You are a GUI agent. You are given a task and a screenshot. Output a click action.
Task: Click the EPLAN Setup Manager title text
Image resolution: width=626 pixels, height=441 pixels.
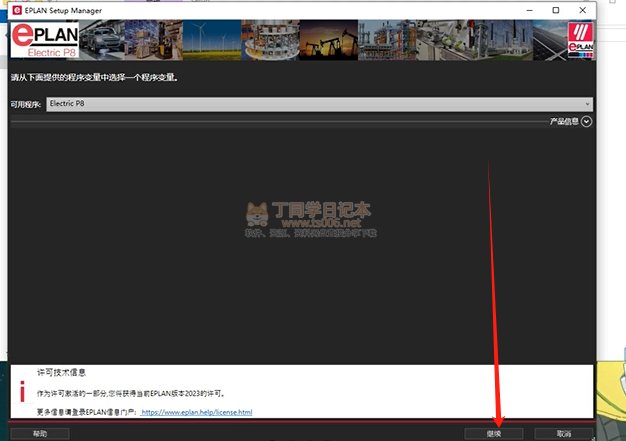pos(63,11)
